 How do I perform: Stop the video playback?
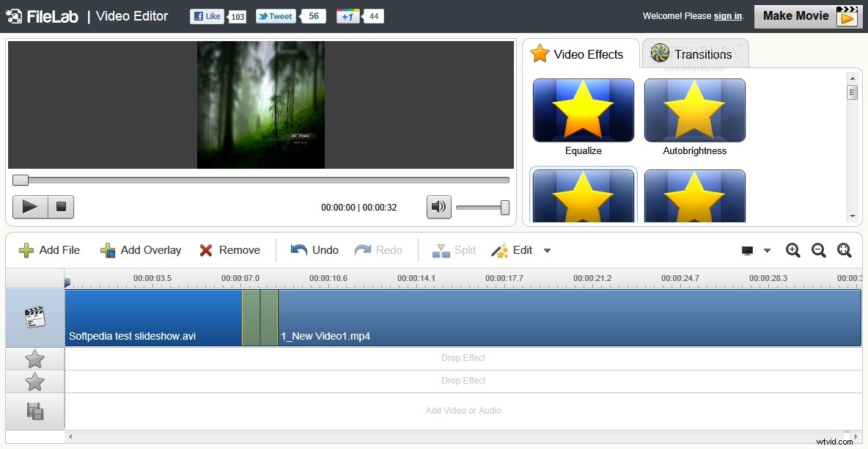[x=61, y=207]
